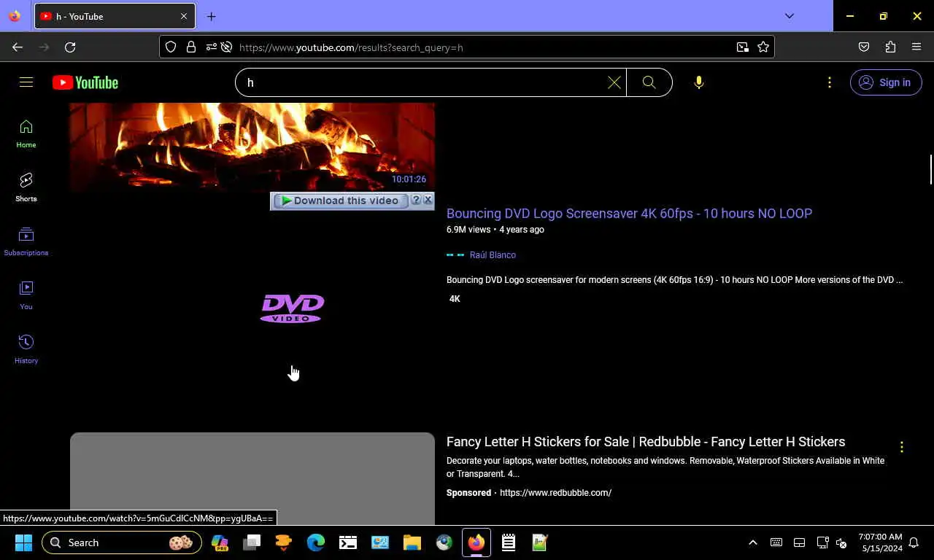Click the Bouncing DVD video description snippet
The width and height of the screenshot is (934, 560).
(x=674, y=280)
